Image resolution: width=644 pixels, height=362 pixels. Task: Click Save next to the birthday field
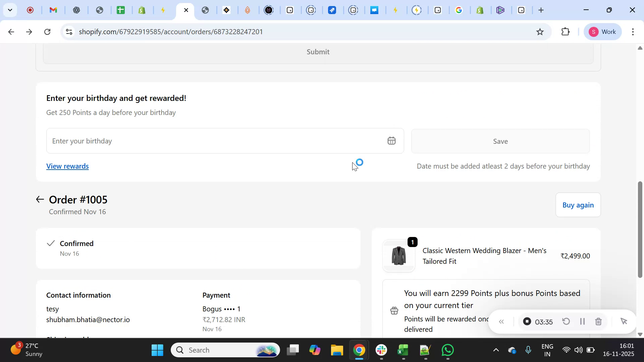click(x=500, y=141)
